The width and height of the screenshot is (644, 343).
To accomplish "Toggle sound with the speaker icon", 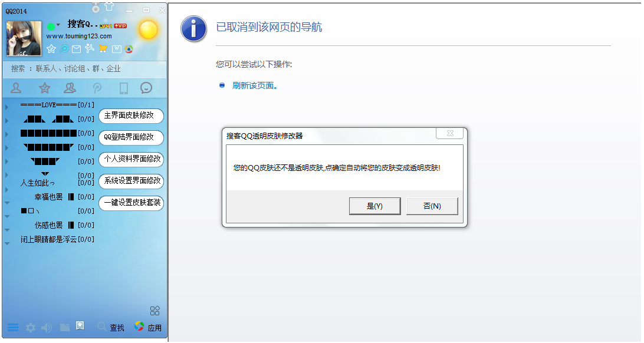I will (47, 328).
